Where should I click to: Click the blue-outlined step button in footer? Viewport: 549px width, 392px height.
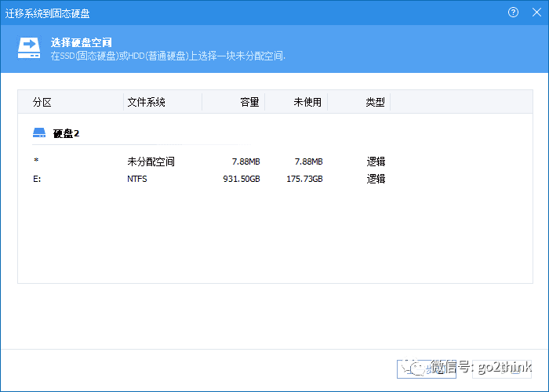(x=427, y=369)
